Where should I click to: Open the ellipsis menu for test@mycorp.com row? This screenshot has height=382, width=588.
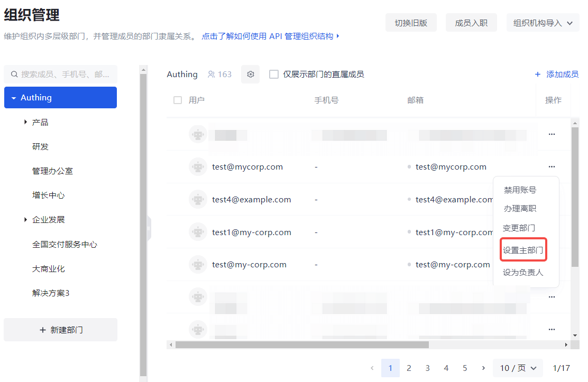[x=552, y=167]
